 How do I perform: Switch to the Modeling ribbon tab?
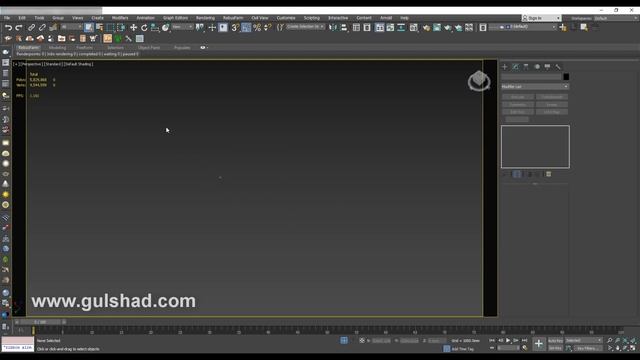(57, 48)
